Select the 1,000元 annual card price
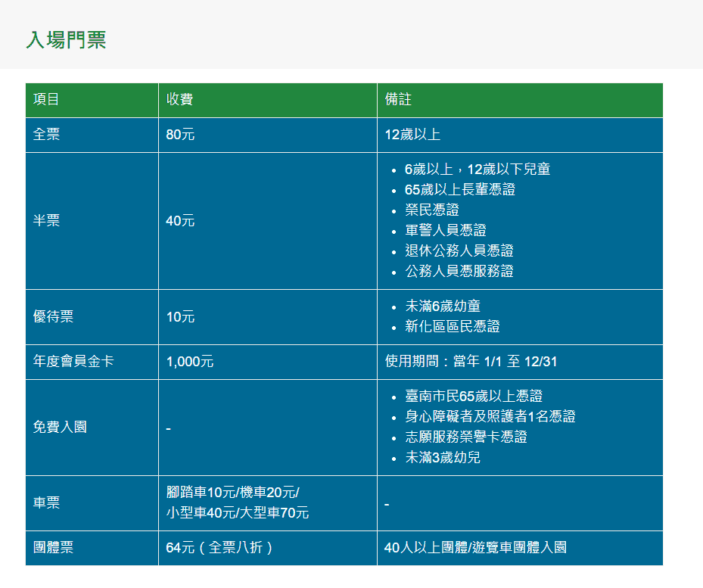 (190, 362)
